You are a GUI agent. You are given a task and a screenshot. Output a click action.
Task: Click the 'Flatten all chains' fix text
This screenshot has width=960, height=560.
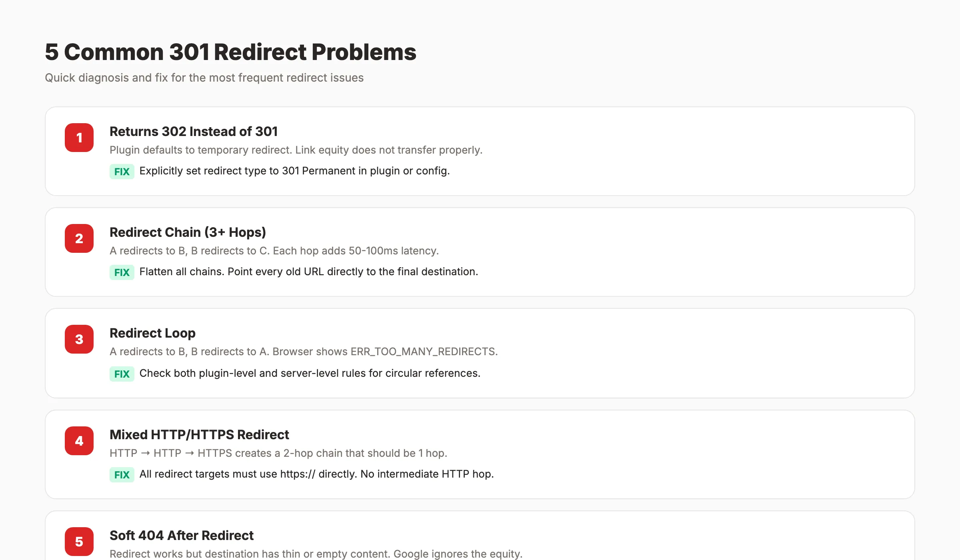click(x=308, y=272)
